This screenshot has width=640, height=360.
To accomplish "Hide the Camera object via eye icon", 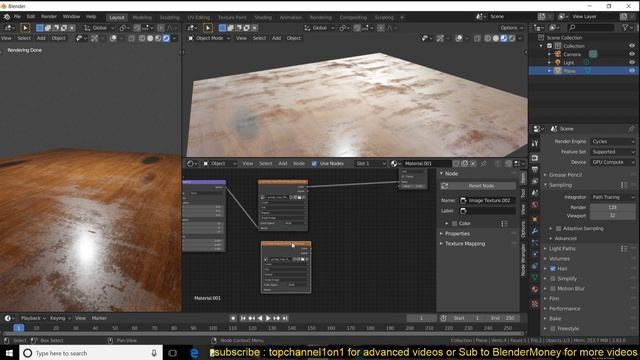I will point(632,54).
